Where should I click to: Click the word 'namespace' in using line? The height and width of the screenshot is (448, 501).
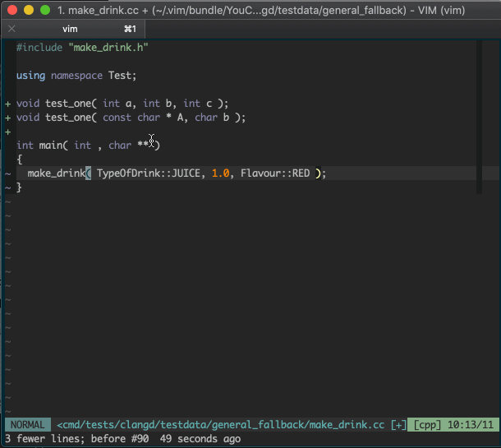(x=76, y=76)
